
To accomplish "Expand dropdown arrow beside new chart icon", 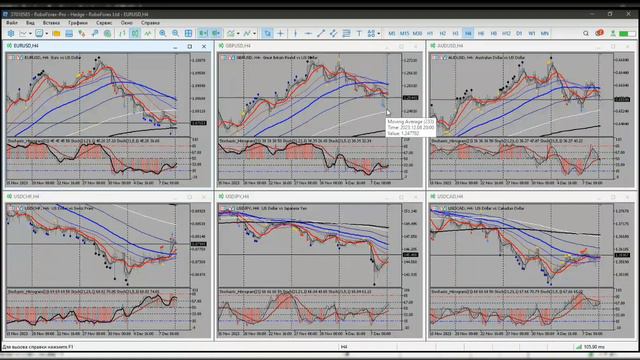I will pyautogui.click(x=30, y=33).
